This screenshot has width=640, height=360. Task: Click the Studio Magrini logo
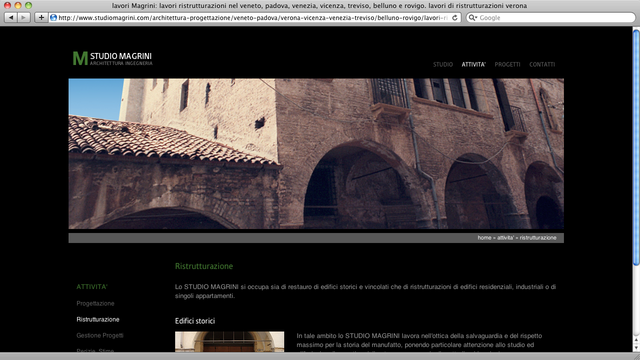(x=112, y=58)
